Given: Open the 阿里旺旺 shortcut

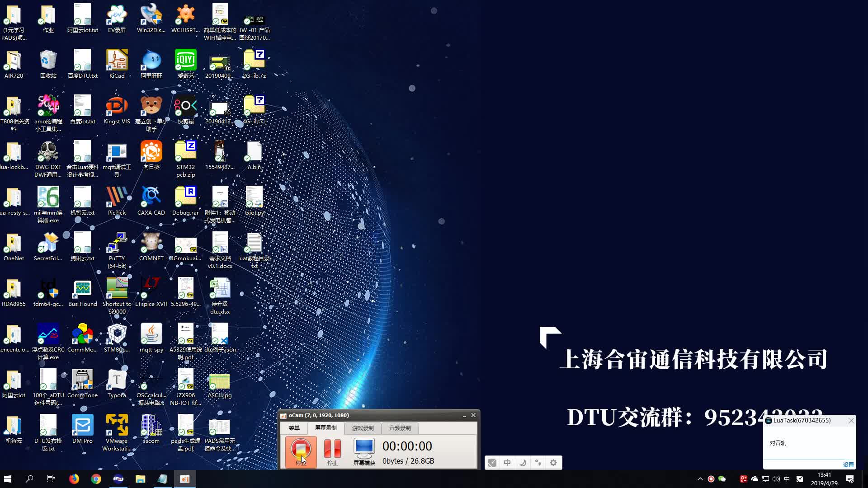Looking at the screenshot, I should 151,64.
